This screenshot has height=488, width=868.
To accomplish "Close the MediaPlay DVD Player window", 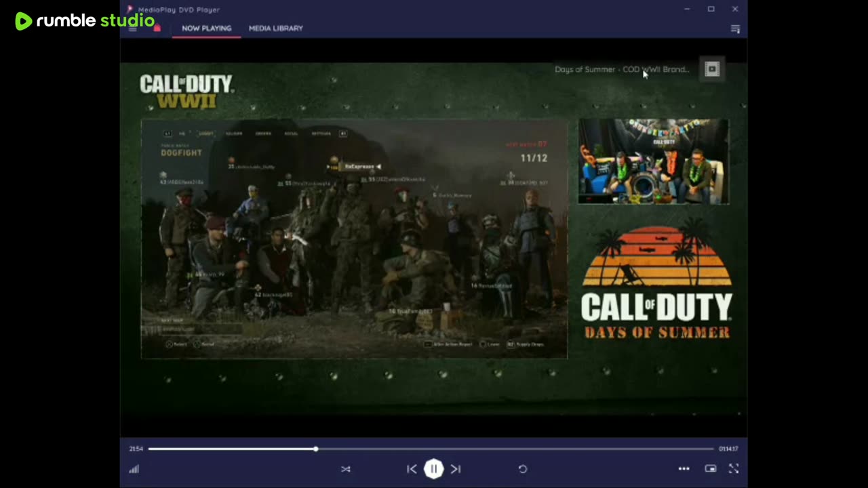I will tap(735, 9).
